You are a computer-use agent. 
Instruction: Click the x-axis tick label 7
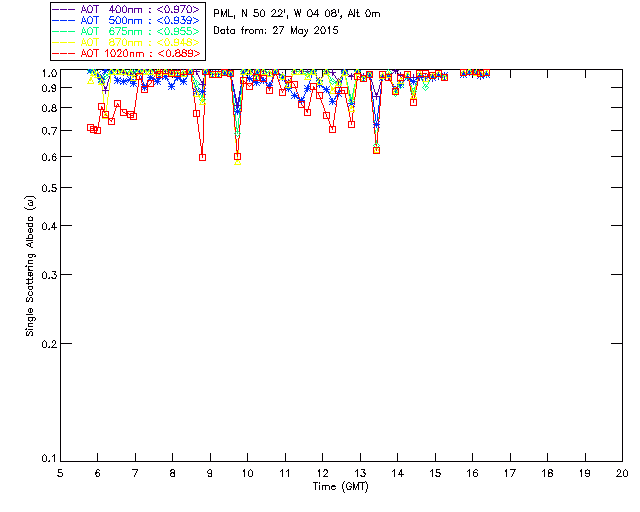135,473
